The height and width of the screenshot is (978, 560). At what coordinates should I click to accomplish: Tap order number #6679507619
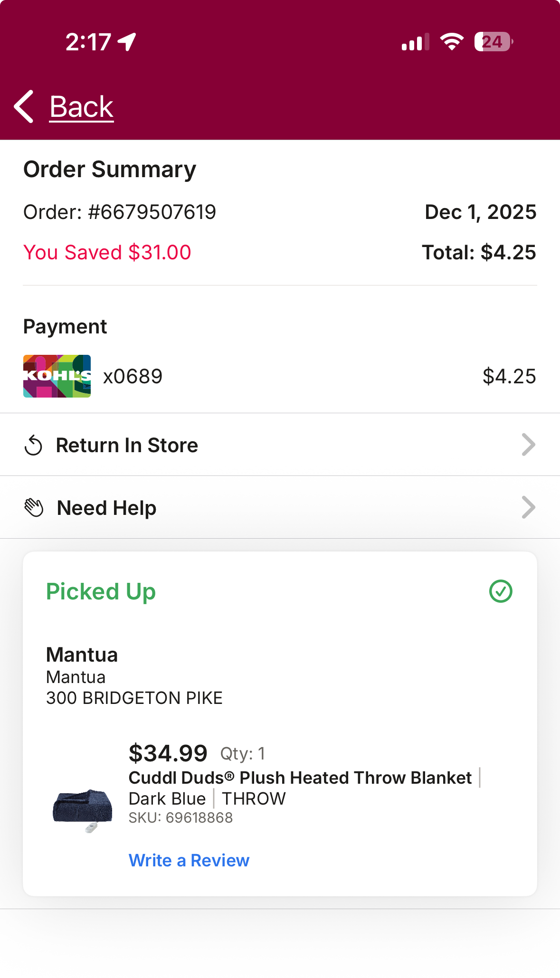pyautogui.click(x=152, y=212)
